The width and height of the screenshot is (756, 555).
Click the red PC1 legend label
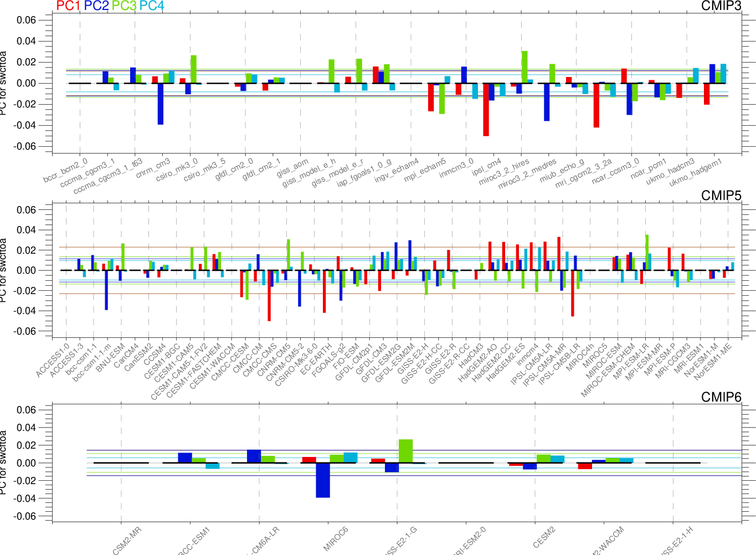pos(68,6)
